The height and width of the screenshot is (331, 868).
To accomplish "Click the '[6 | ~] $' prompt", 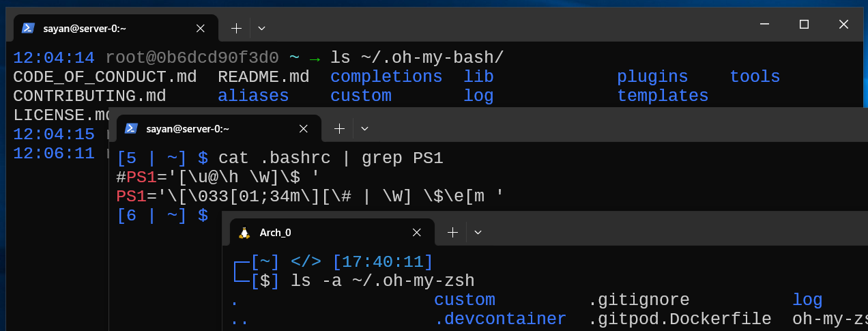I will (x=162, y=216).
